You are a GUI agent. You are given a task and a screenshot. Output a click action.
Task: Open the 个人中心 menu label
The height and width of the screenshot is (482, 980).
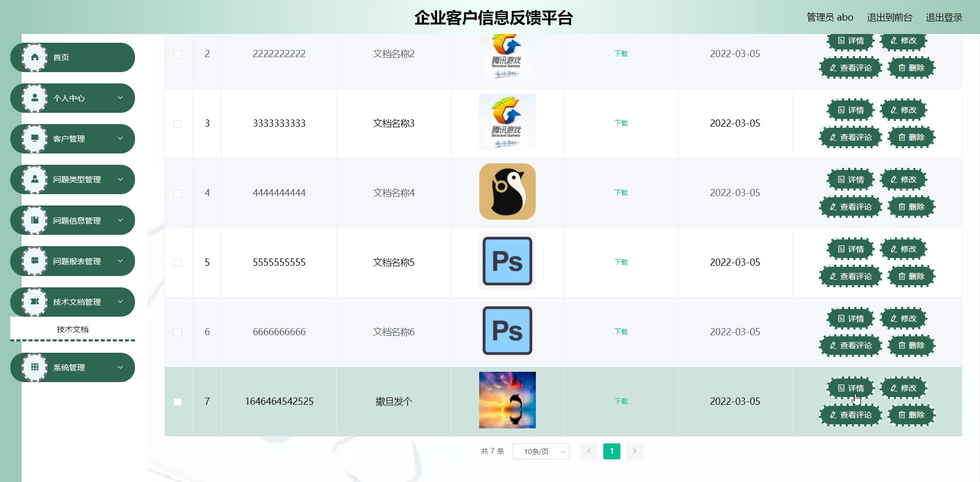69,98
